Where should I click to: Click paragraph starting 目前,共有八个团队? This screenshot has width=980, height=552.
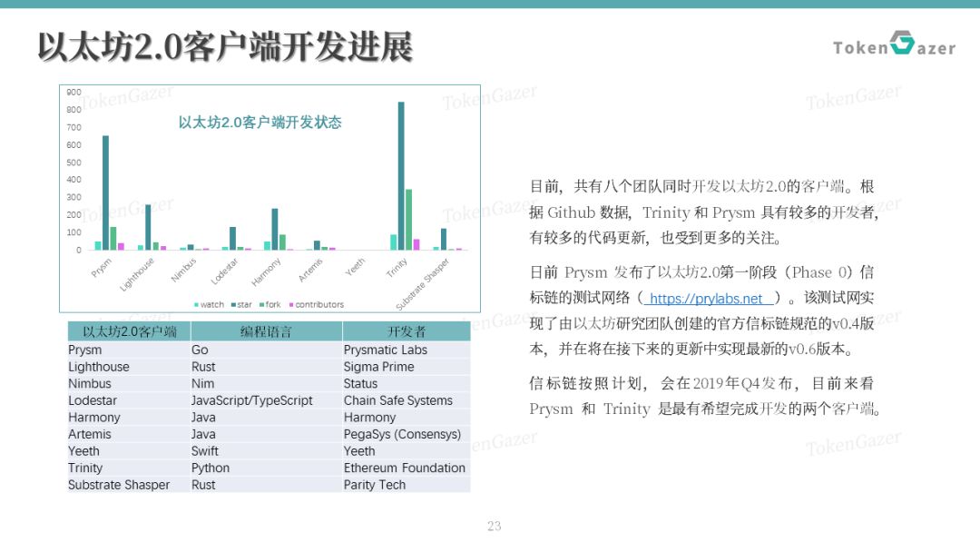coord(704,212)
